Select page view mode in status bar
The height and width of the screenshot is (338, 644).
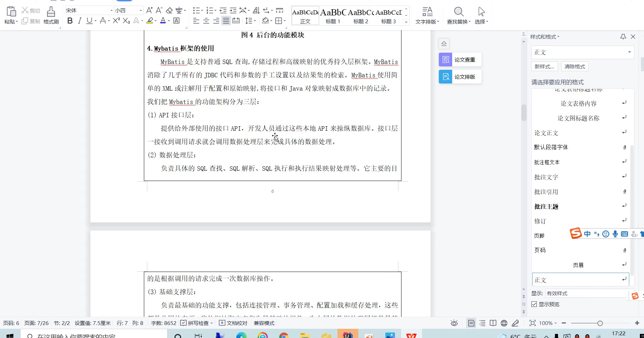[x=471, y=323]
